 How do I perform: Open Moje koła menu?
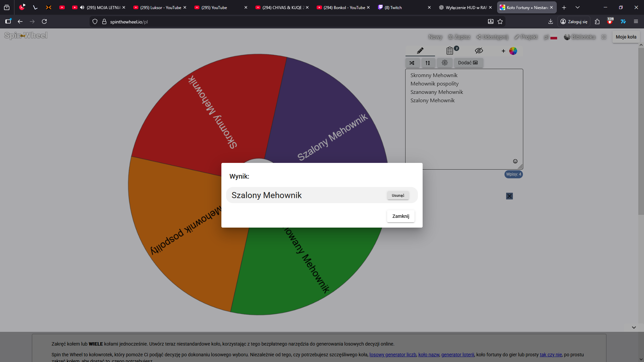tap(626, 37)
